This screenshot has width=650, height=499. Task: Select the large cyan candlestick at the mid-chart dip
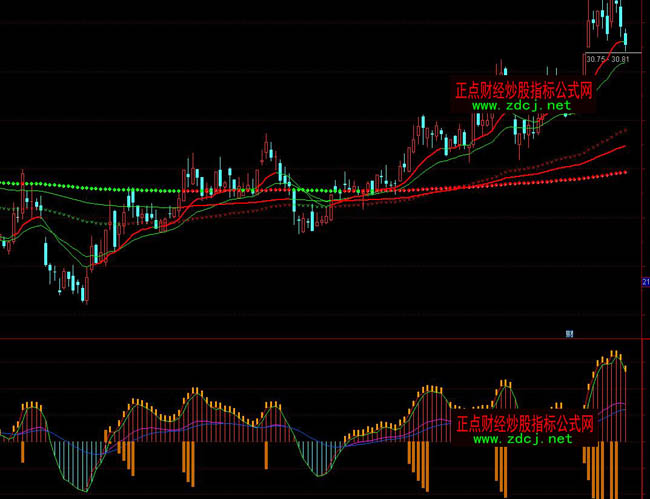coord(294,201)
